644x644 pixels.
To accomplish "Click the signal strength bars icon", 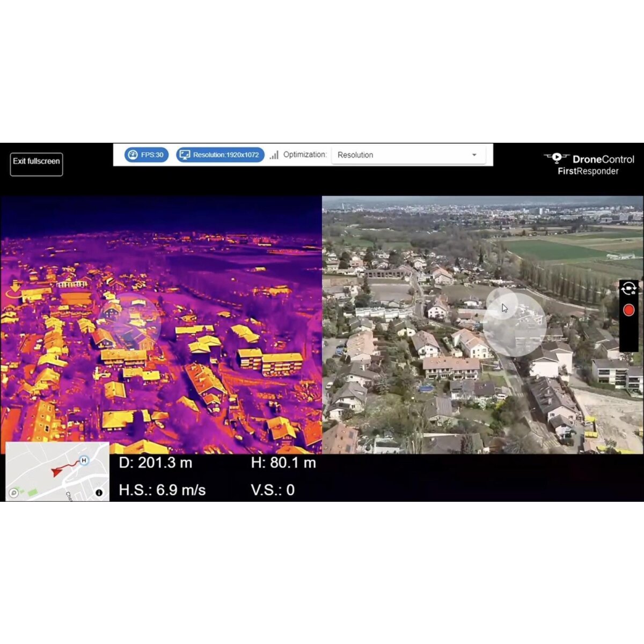I will [274, 155].
